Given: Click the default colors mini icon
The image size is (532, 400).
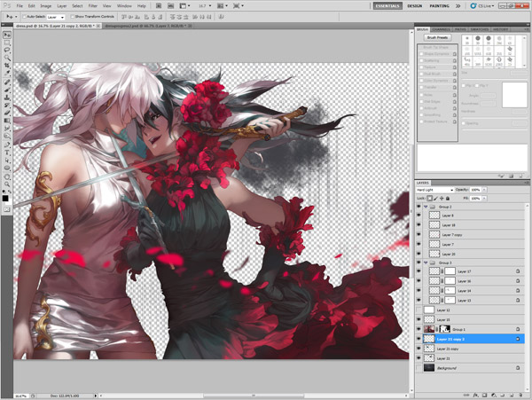Looking at the screenshot, I should pos(4,192).
